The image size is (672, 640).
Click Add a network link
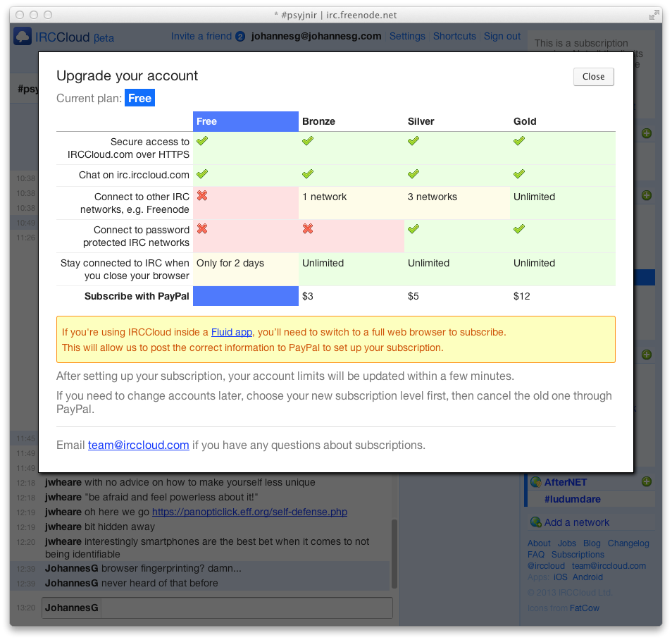(577, 522)
